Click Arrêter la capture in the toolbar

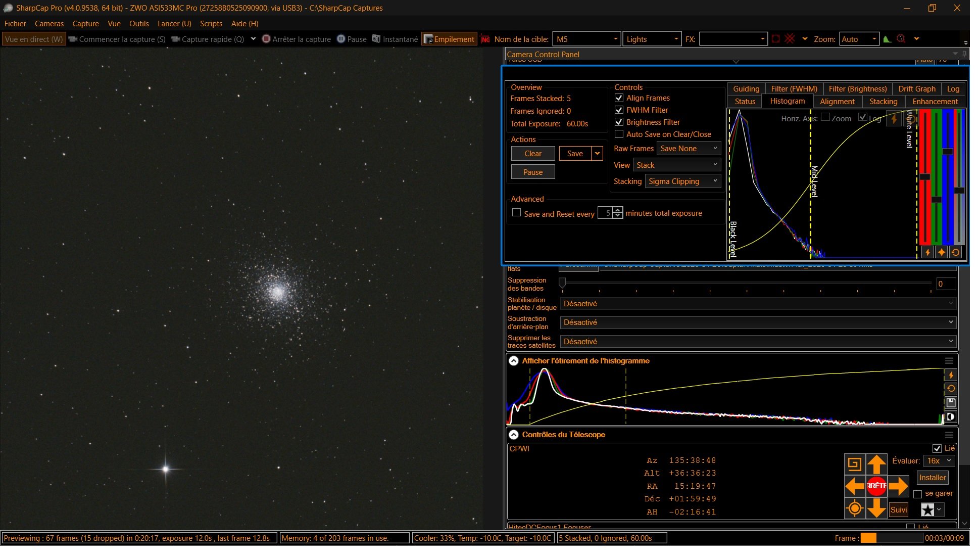click(x=297, y=39)
